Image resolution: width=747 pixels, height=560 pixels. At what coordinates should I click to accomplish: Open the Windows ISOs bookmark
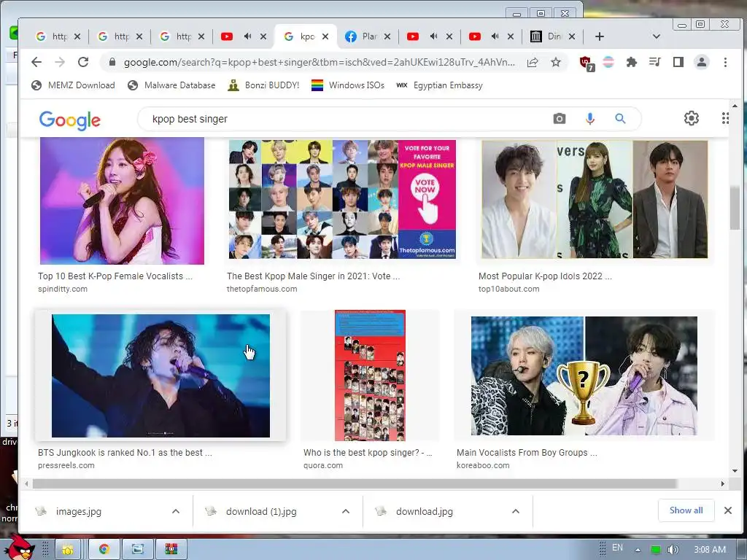[x=348, y=85]
